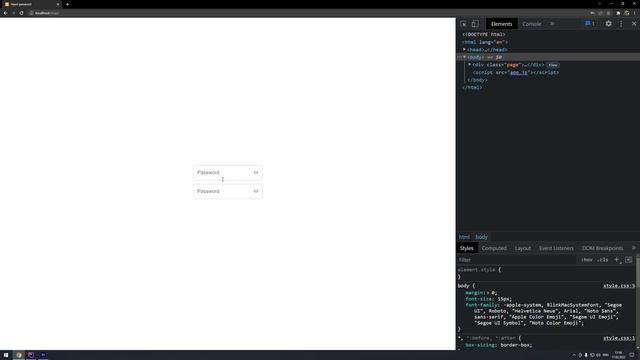Click the flex badge on the page div
The image size is (640, 360).
click(x=553, y=65)
